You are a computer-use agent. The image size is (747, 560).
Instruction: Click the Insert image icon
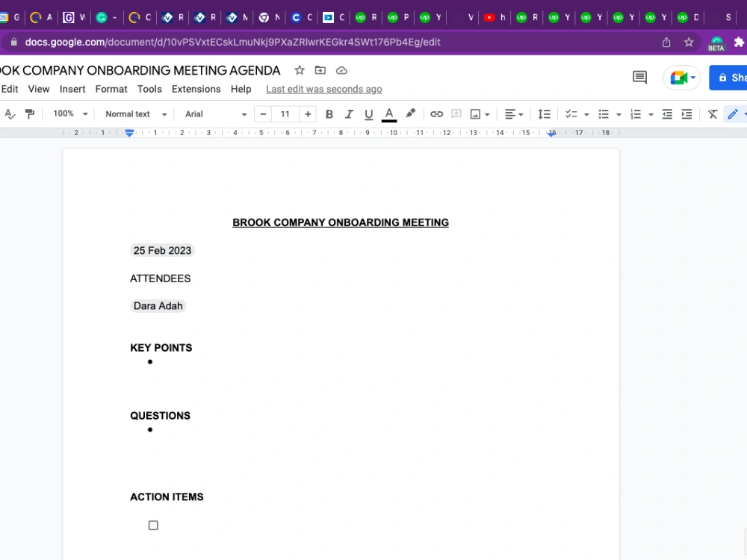click(475, 114)
